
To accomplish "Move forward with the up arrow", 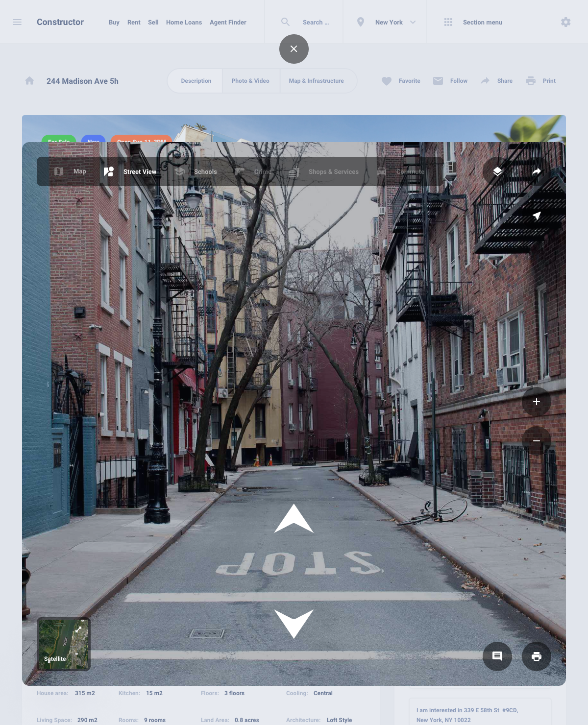I will 294,519.
